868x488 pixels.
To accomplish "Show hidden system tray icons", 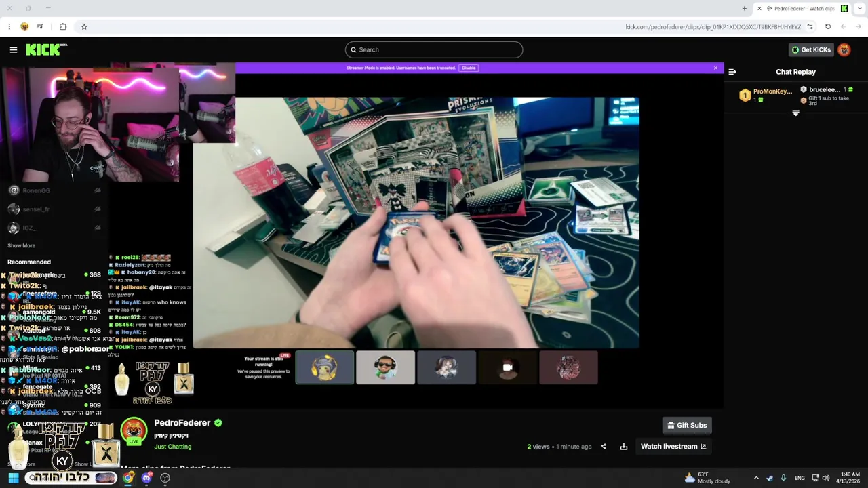I will (756, 478).
